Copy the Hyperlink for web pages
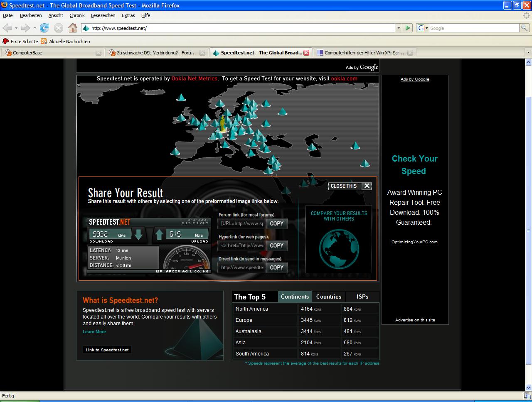The width and height of the screenshot is (532, 402). click(276, 245)
